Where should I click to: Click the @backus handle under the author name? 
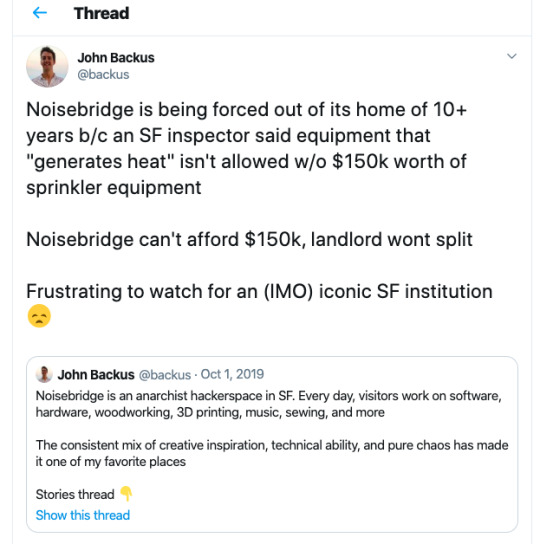pos(103,74)
